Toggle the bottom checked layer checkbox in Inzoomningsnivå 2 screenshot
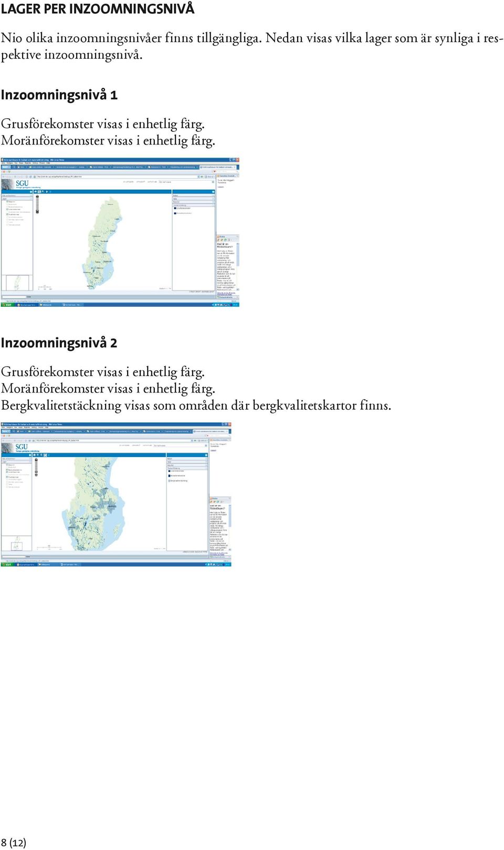The width and height of the screenshot is (504, 850). 7,477
